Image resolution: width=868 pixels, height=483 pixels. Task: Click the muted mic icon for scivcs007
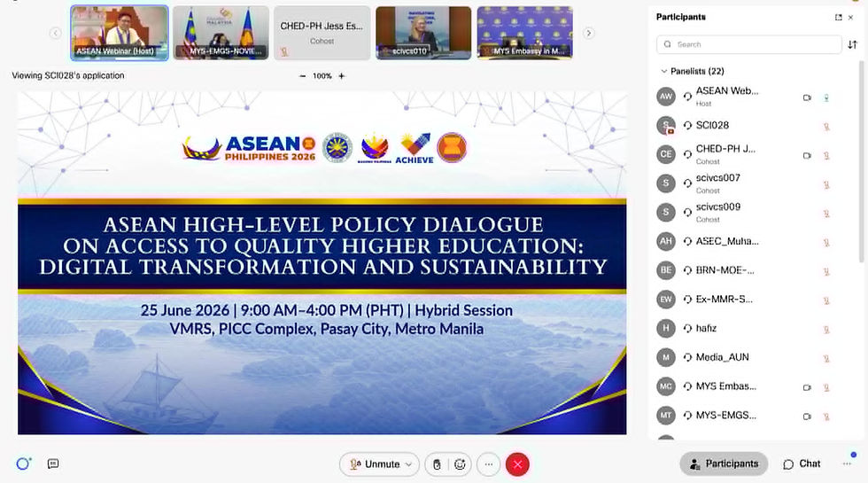point(825,184)
